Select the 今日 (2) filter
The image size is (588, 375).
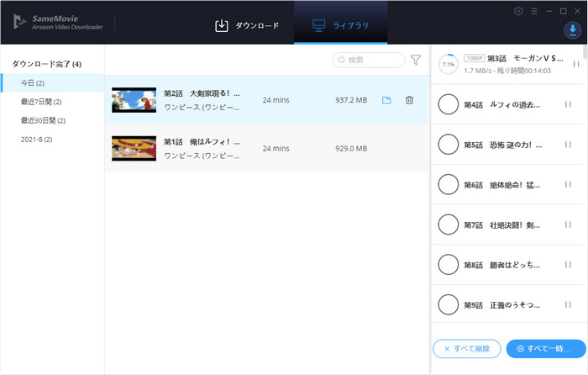point(52,83)
